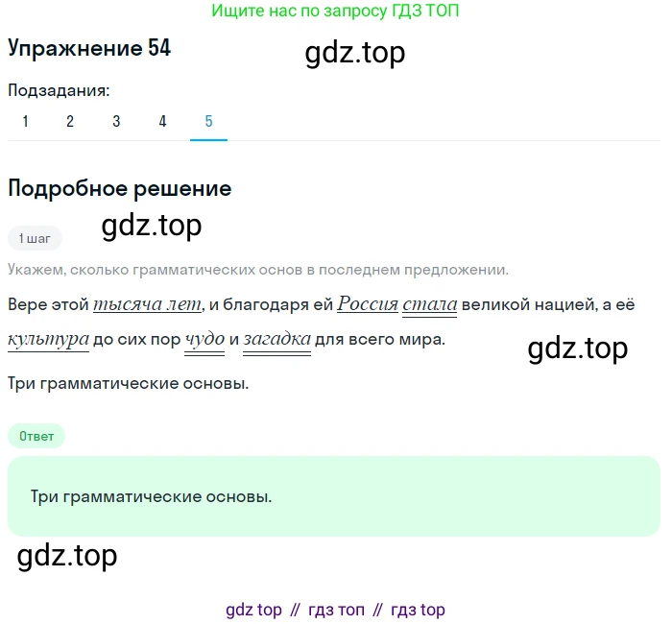Click the double-underlined word 'загадка'

click(x=276, y=340)
